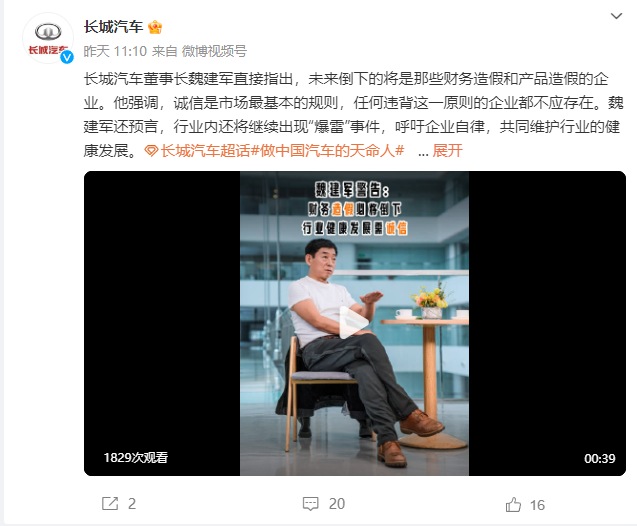Open hashtag 做中国汽车的天命人

(x=328, y=151)
